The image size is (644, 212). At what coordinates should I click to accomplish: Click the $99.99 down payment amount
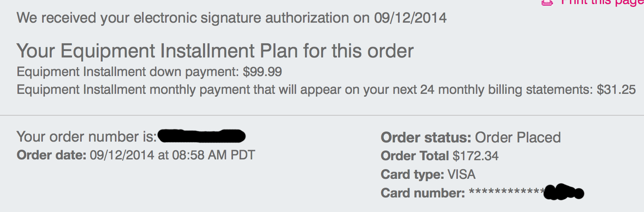[x=262, y=72]
